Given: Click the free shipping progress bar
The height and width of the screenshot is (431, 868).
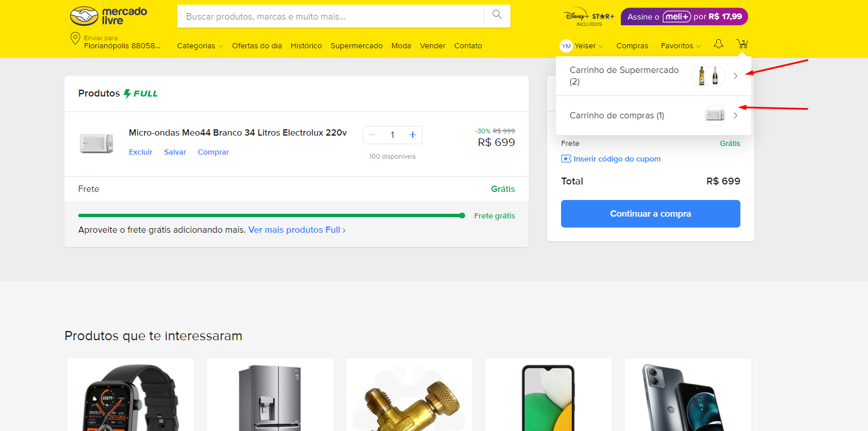Looking at the screenshot, I should (271, 215).
